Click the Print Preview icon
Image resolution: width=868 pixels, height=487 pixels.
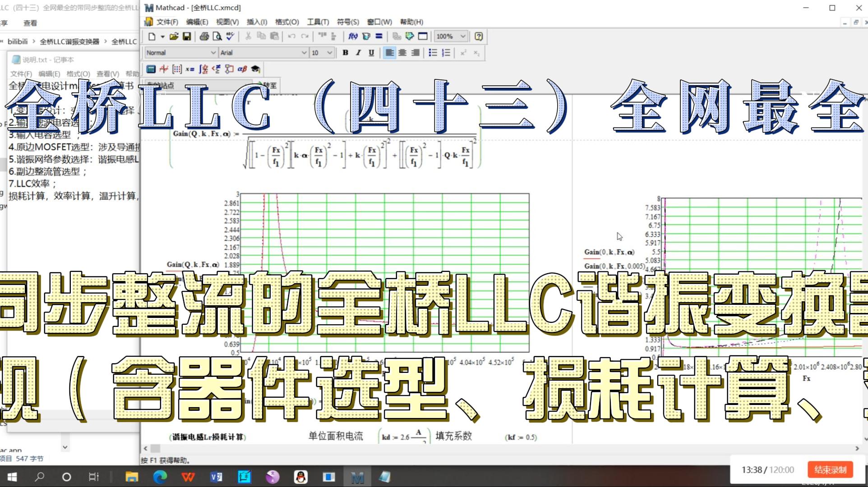point(217,37)
